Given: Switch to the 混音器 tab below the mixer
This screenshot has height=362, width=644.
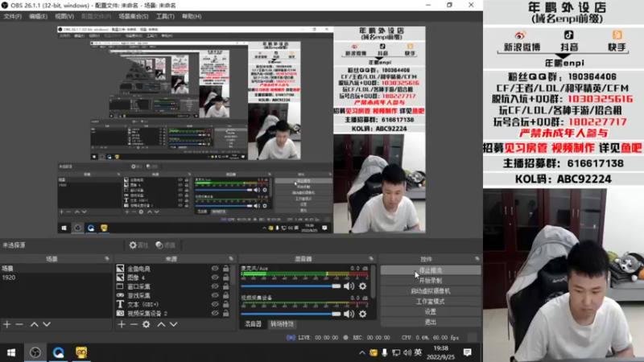Looking at the screenshot, I should click(x=253, y=324).
